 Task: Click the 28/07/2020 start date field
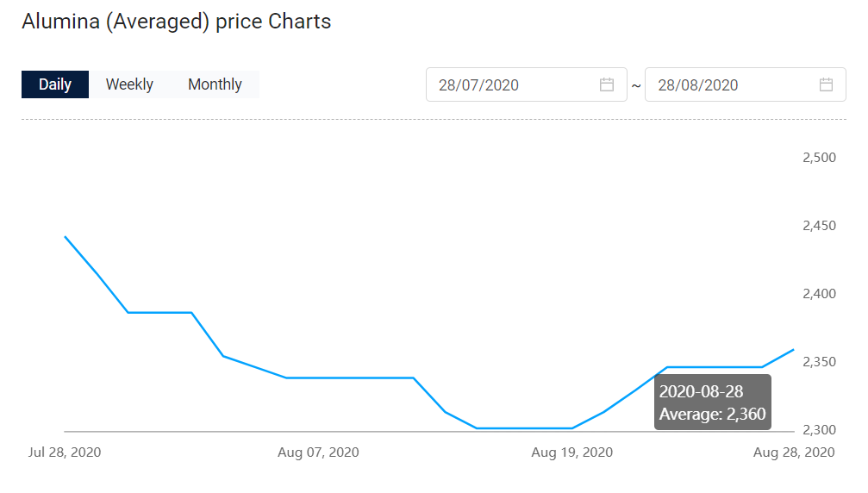[527, 84]
